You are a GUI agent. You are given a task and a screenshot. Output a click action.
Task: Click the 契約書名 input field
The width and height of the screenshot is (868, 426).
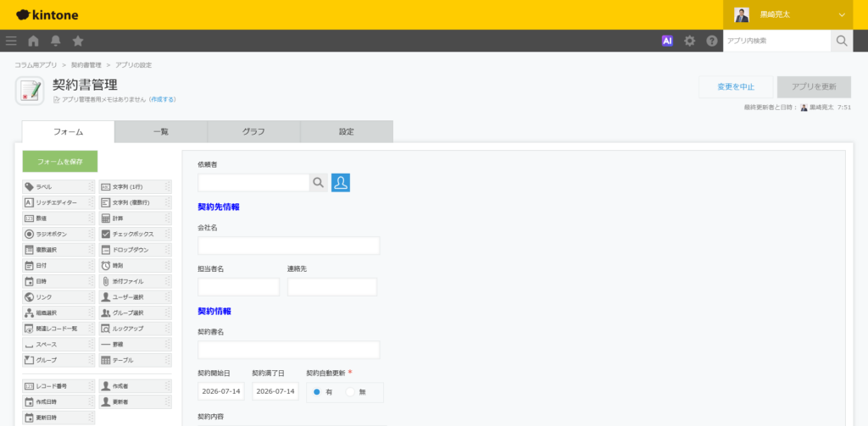click(x=289, y=350)
